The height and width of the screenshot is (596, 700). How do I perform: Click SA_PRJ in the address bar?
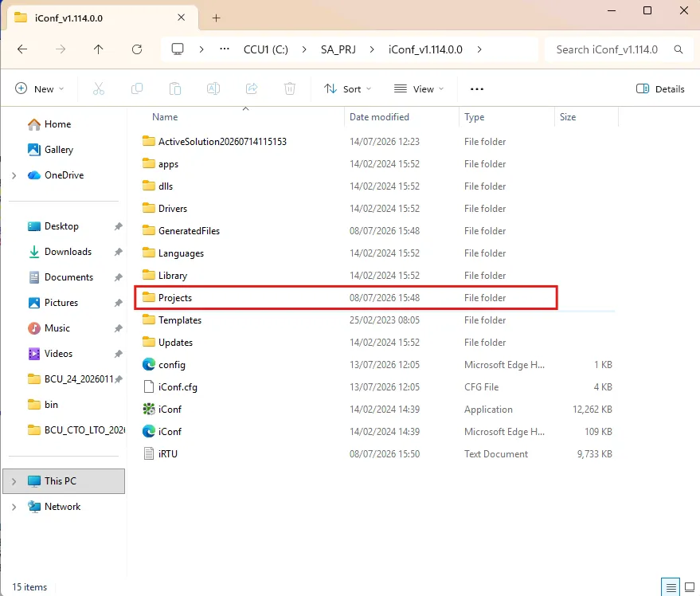coord(338,49)
